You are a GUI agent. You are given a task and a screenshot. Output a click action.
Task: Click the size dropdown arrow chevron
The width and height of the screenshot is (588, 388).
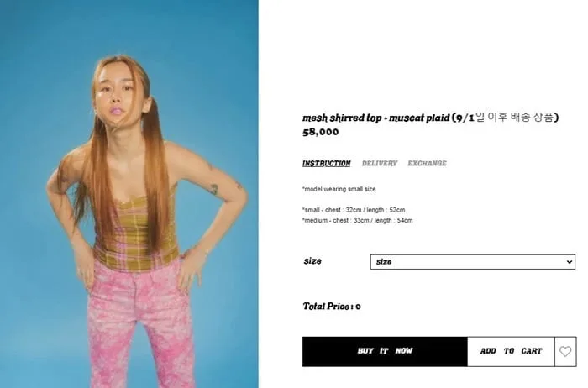click(x=570, y=262)
